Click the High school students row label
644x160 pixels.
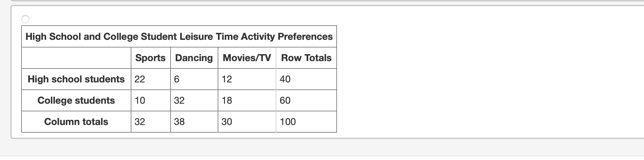[x=76, y=79]
